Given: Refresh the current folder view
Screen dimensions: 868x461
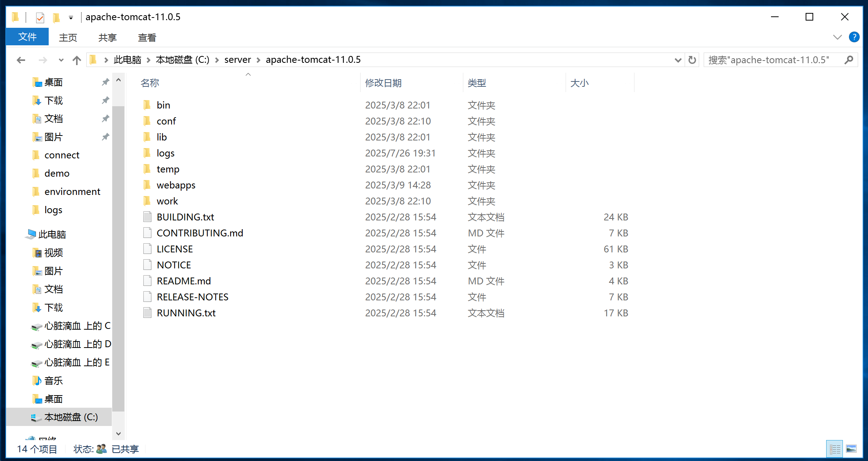Looking at the screenshot, I should [692, 60].
